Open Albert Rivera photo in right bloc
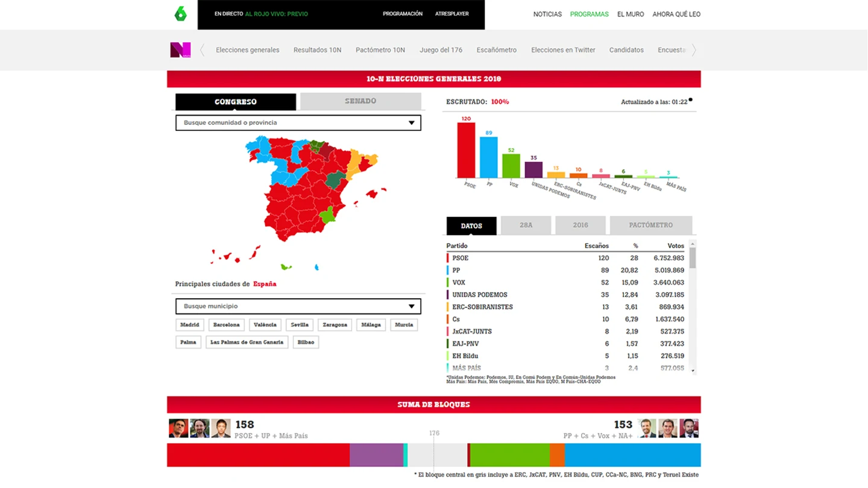Viewport: 868px width, 488px height. [668, 428]
